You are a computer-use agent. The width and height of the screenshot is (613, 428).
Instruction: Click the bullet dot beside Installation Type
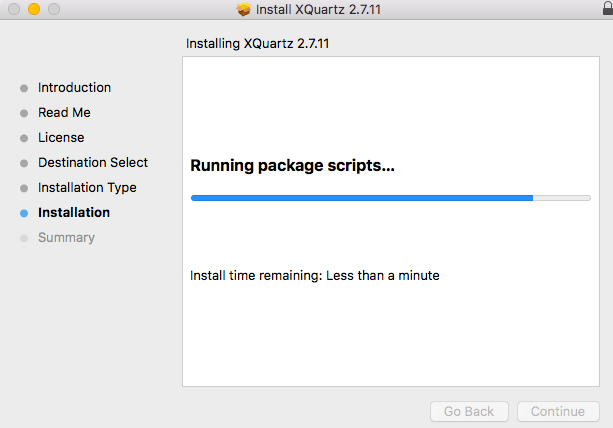click(x=23, y=188)
